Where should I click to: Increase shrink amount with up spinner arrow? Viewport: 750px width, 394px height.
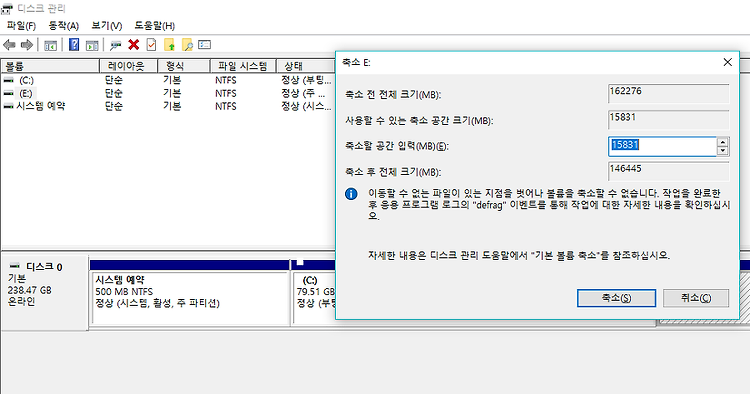[723, 142]
